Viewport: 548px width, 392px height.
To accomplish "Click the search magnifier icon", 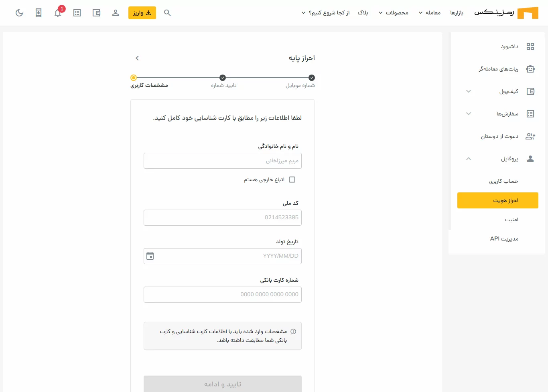I will 167,13.
